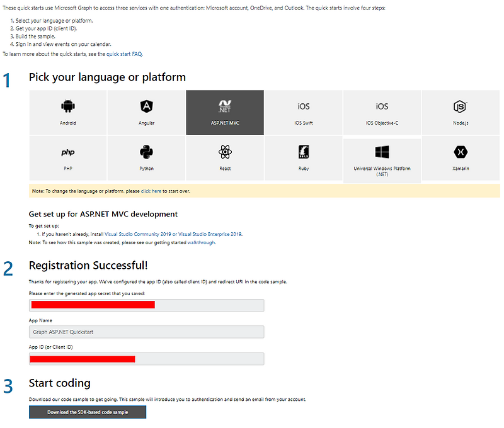This screenshot has width=504, height=428.
Task: Select the Python platform tile
Action: click(146, 157)
